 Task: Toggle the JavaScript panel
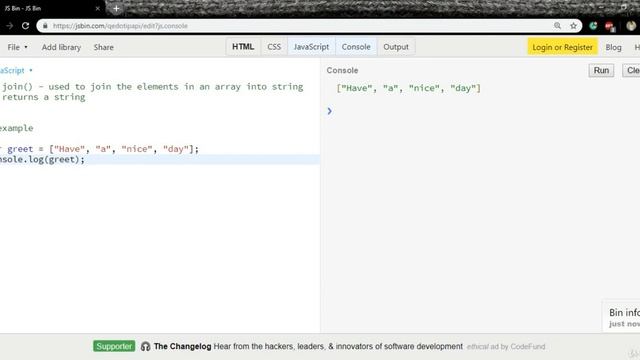pyautogui.click(x=311, y=47)
